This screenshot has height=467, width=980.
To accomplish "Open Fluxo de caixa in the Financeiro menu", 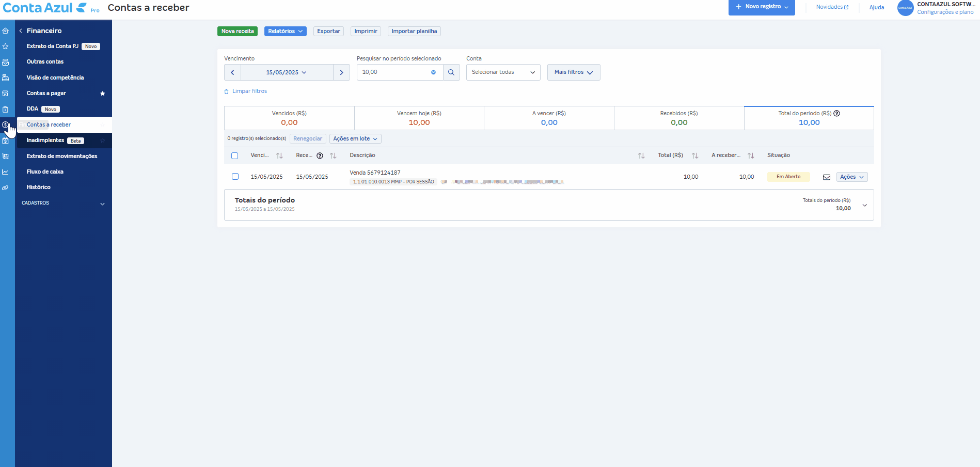I will pyautogui.click(x=45, y=172).
